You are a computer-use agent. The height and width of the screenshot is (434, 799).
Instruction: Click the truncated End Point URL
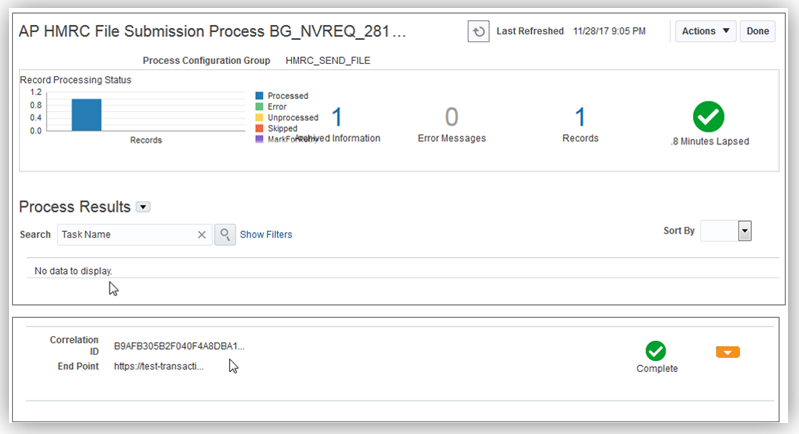(x=158, y=367)
